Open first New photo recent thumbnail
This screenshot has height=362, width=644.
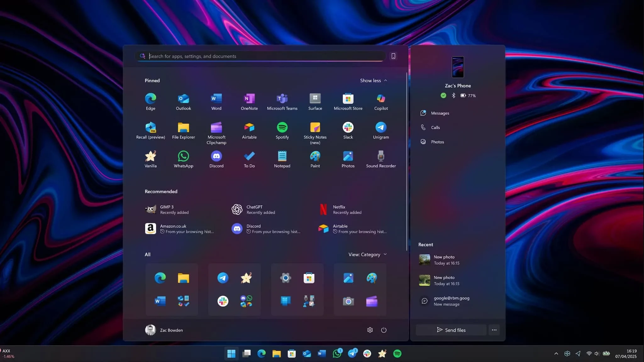point(425,260)
